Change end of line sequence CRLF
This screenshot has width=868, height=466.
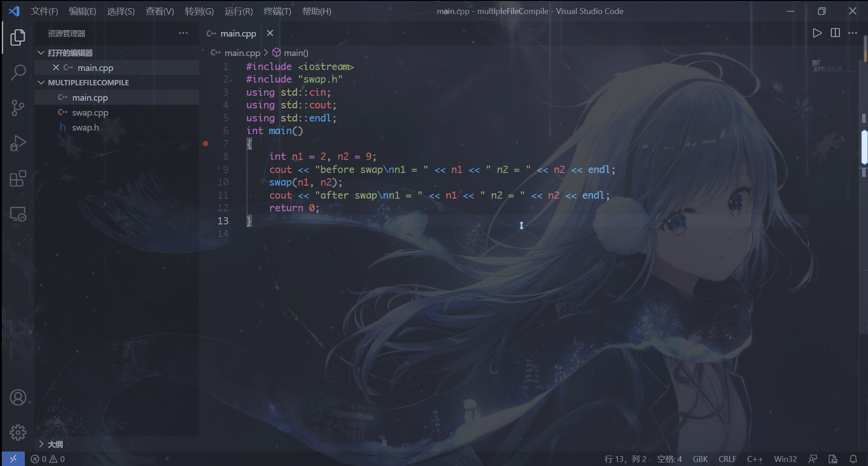point(727,459)
